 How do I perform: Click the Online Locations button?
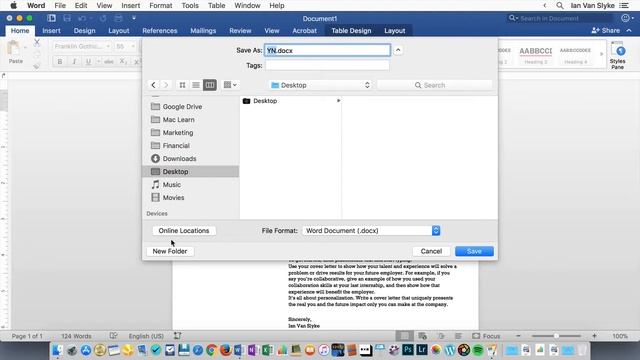(184, 231)
